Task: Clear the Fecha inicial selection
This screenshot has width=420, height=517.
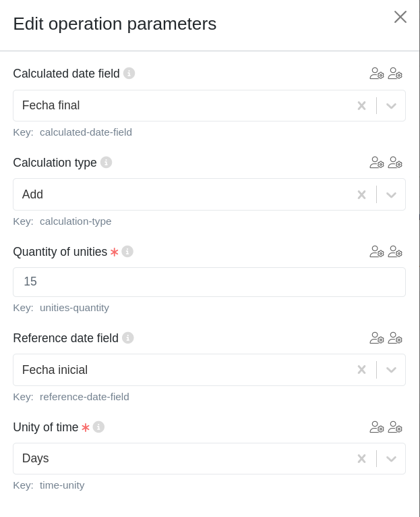Action: pos(362,370)
